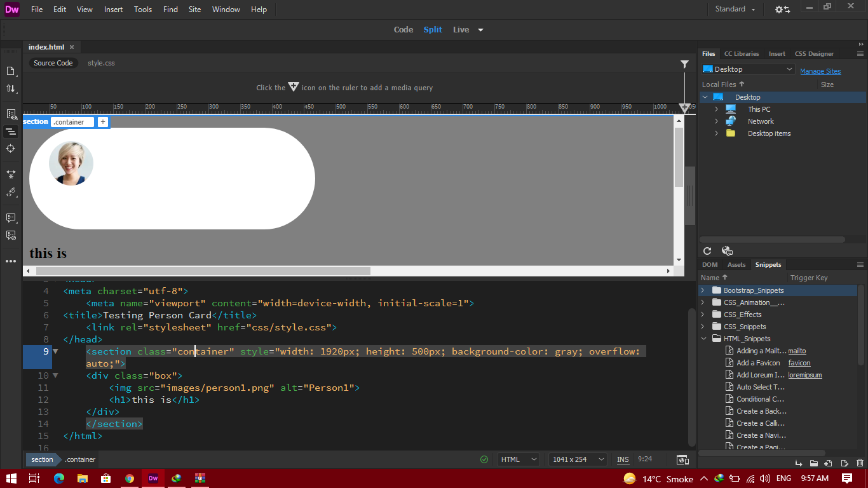Select the Add a Favicon snippet
The width and height of the screenshot is (868, 488).
coord(758,363)
